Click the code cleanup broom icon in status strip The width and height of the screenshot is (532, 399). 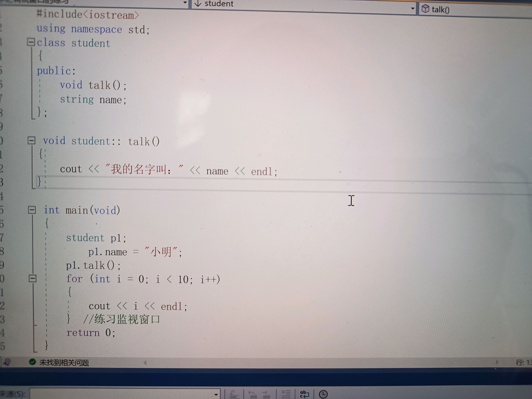(x=7, y=362)
